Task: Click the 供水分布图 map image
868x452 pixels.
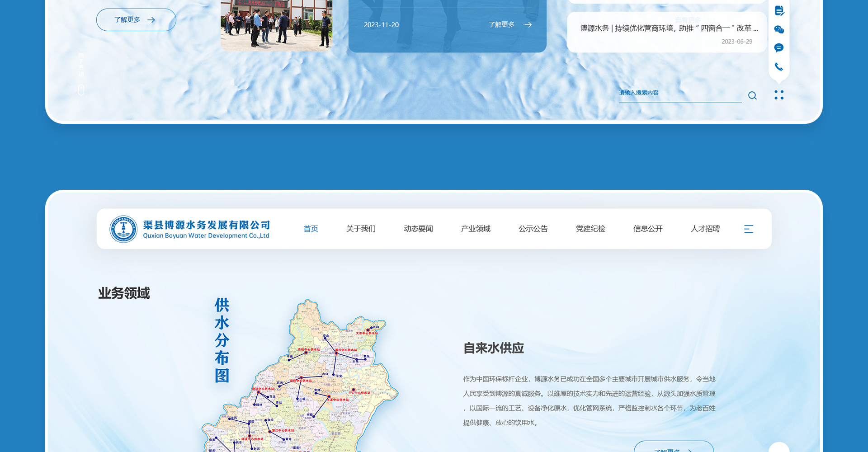Action: click(x=300, y=375)
